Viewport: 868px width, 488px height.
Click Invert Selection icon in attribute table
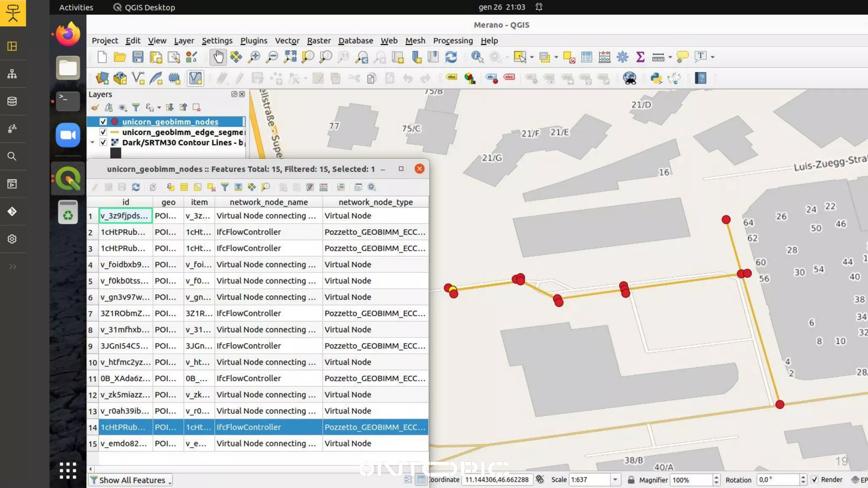pyautogui.click(x=198, y=187)
